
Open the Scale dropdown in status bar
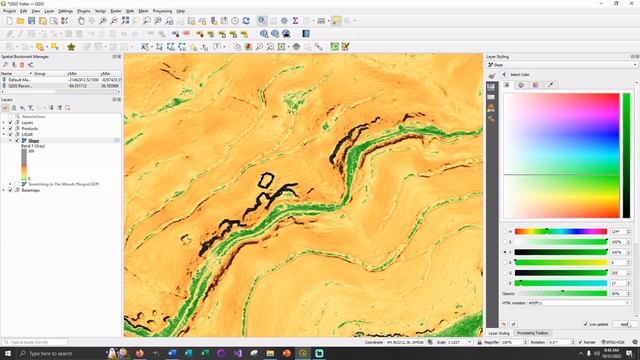pyautogui.click(x=469, y=342)
